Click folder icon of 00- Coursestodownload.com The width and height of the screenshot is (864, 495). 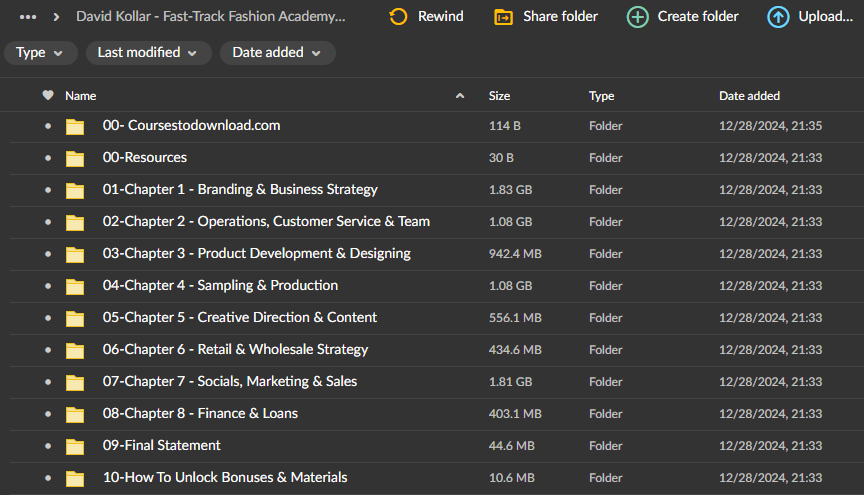click(75, 127)
